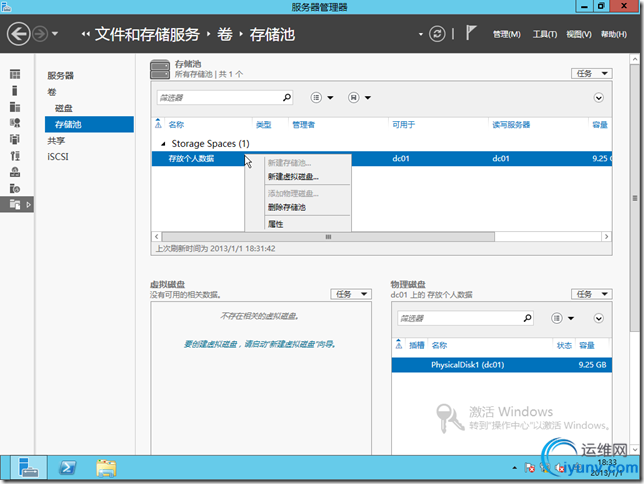644x484 pixels.
Task: Open the 帮助(H) menu
Action: (x=614, y=35)
